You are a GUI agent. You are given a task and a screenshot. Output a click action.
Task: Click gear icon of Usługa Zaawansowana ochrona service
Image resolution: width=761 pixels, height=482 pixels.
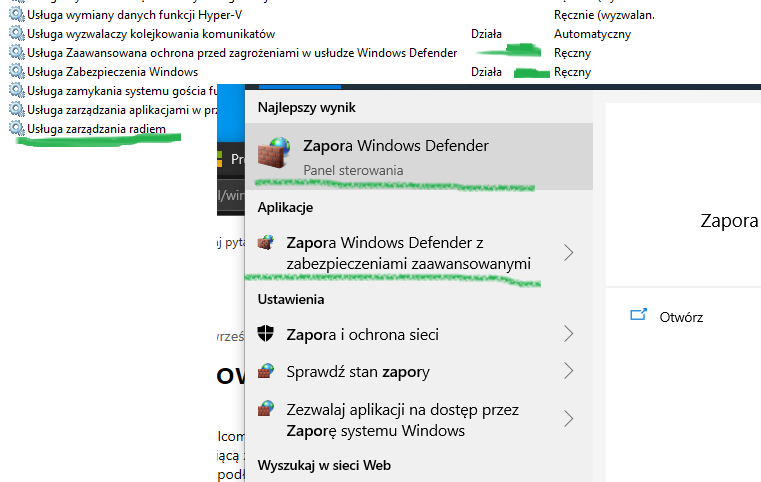click(17, 52)
